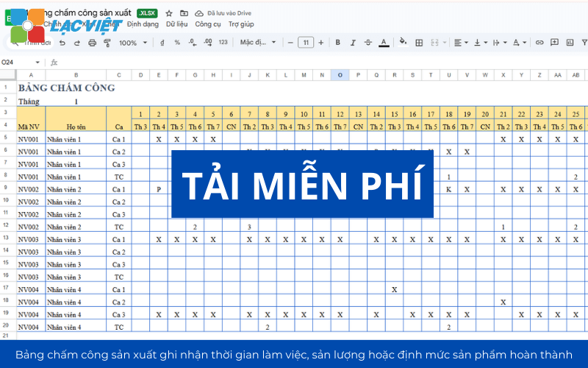
Task: Expand the merge cells dropdown arrow
Action: point(445,43)
